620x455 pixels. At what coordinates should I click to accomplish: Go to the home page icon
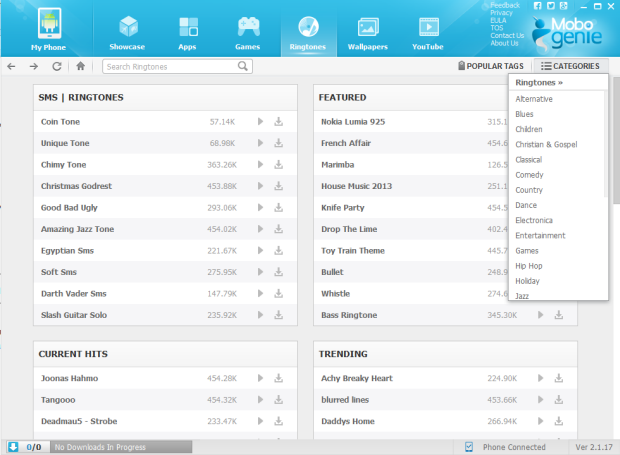(x=81, y=66)
